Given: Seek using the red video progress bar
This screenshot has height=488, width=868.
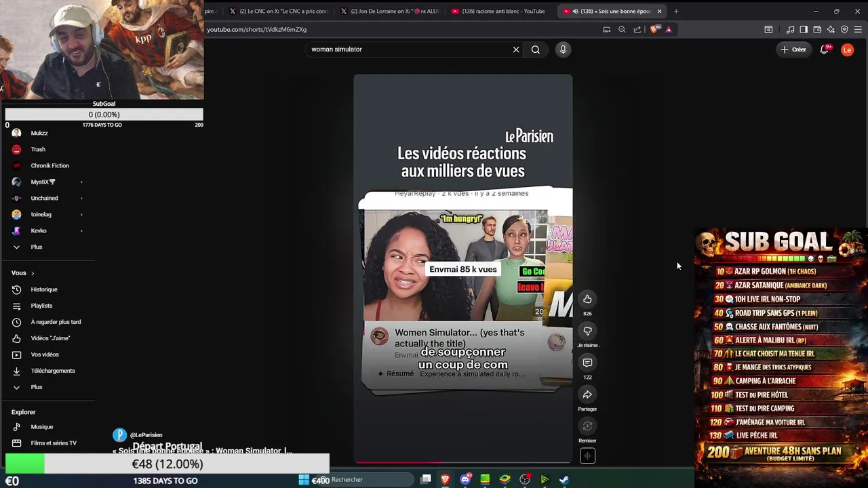Looking at the screenshot, I should 462,462.
